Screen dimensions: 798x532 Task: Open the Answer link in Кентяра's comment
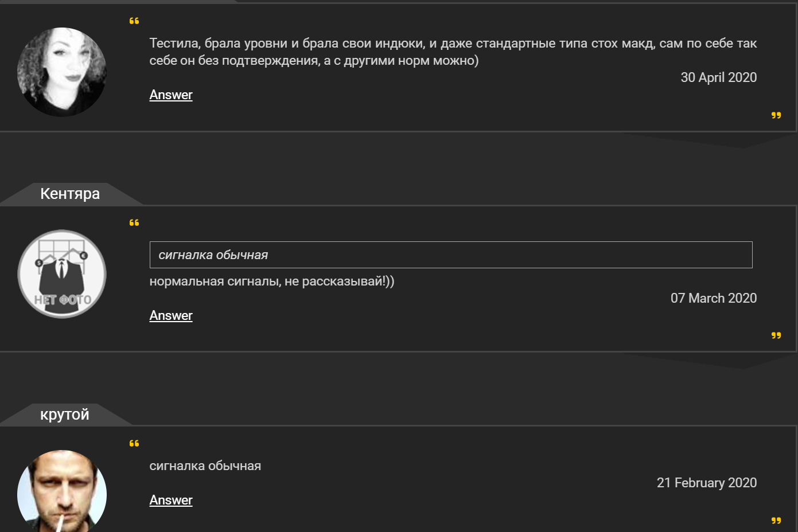[x=170, y=315]
